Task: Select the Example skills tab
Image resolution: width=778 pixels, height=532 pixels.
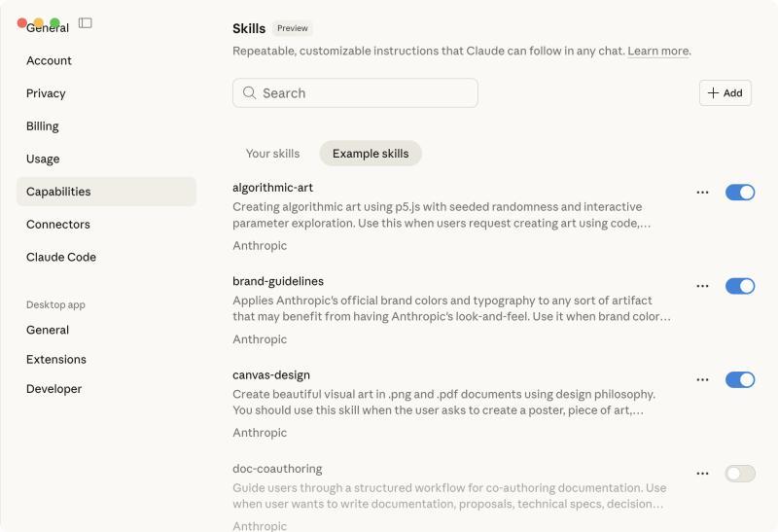Action: (371, 154)
